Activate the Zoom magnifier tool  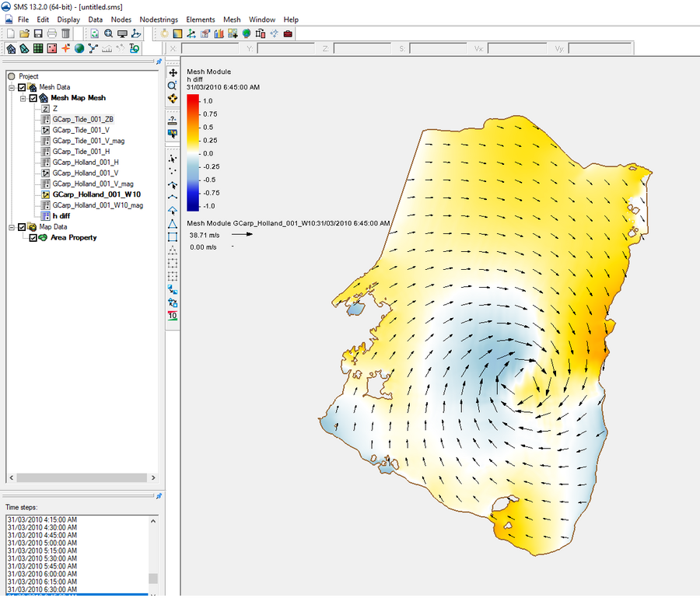click(x=173, y=86)
